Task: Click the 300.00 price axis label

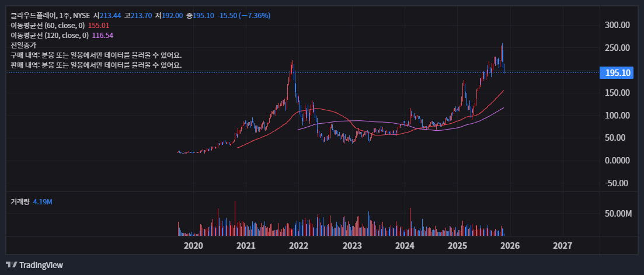Action: (618, 25)
